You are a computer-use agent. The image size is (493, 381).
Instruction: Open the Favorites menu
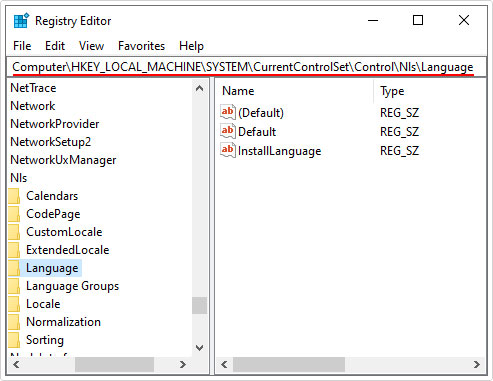141,46
